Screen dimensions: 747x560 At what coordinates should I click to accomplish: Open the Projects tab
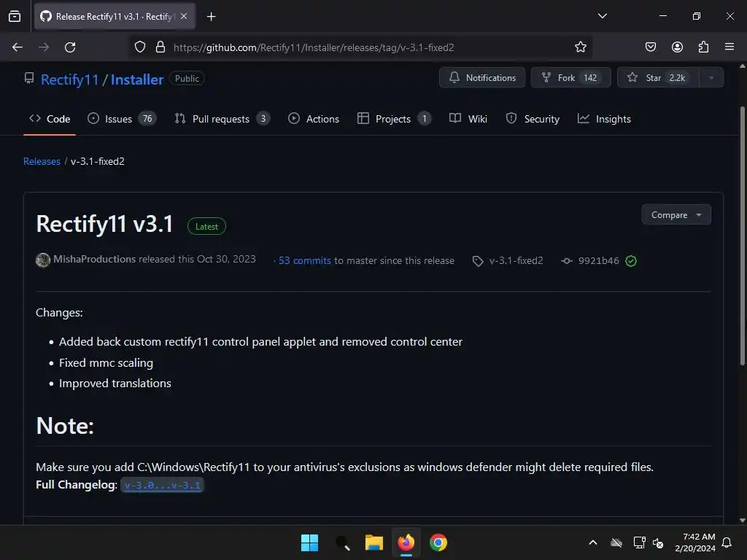[x=394, y=119]
